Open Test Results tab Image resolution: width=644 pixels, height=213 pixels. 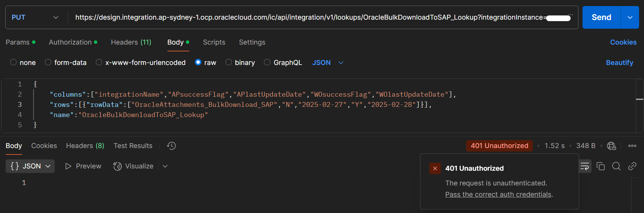[x=133, y=146]
